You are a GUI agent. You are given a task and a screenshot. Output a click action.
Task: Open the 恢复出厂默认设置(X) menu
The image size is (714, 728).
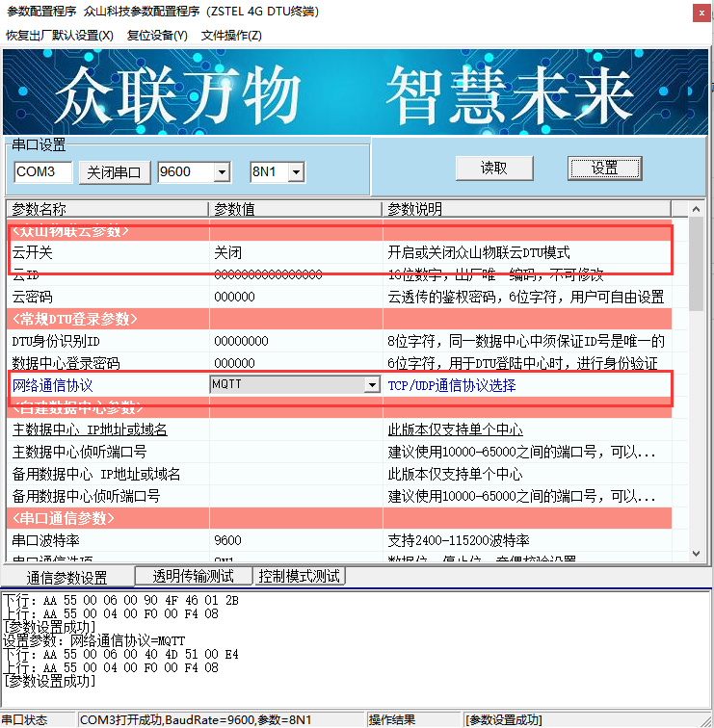60,36
